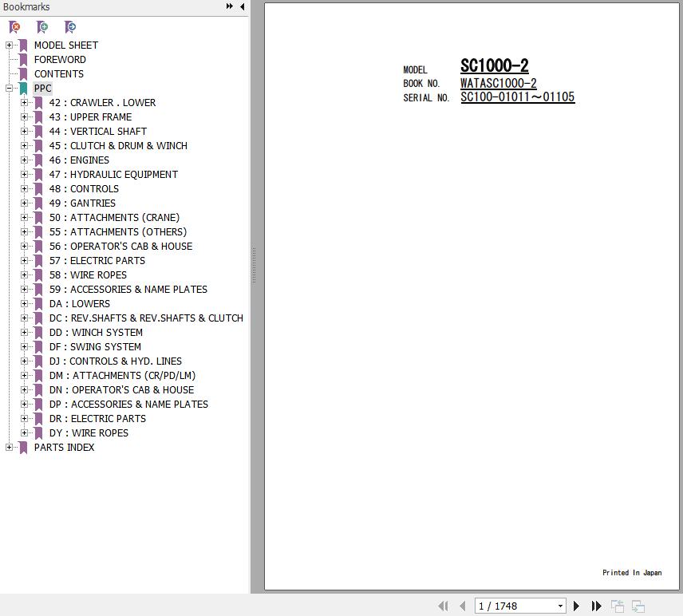Open the FOREWORD bookmark

60,60
